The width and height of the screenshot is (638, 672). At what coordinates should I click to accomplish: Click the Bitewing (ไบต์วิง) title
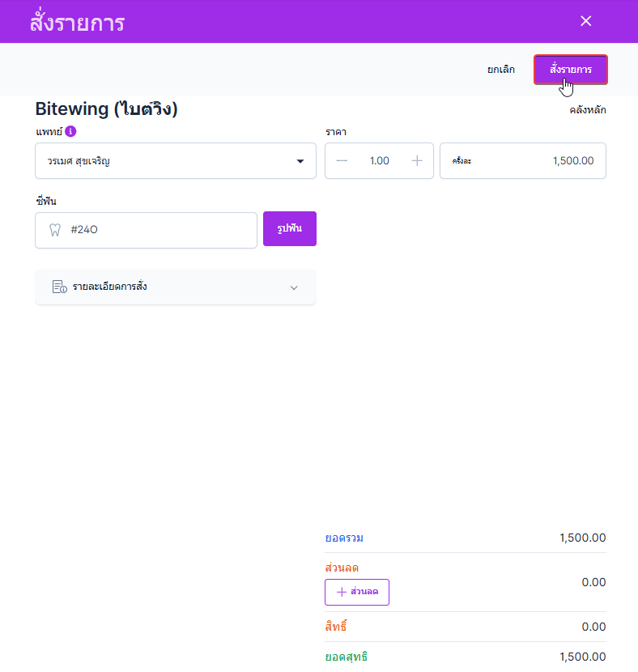click(106, 108)
